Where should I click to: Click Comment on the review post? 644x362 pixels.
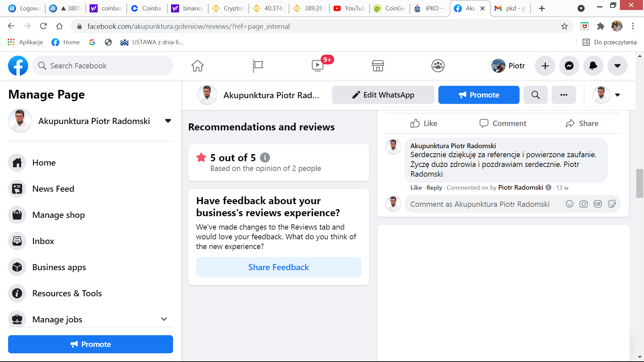tap(503, 123)
